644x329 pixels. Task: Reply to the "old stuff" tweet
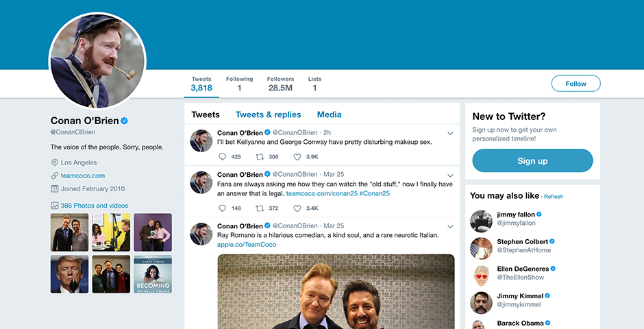point(222,208)
